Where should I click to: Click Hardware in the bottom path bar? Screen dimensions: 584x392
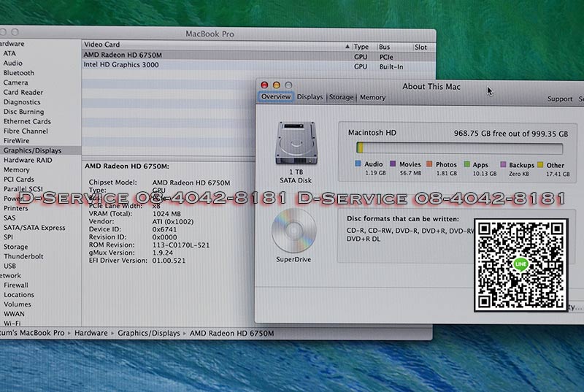coord(91,333)
